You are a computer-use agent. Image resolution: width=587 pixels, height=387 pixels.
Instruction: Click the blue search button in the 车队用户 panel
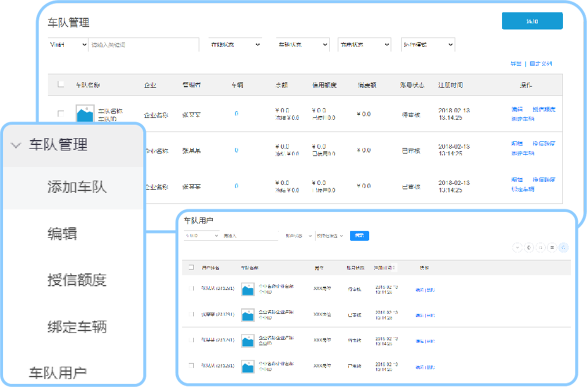point(359,236)
